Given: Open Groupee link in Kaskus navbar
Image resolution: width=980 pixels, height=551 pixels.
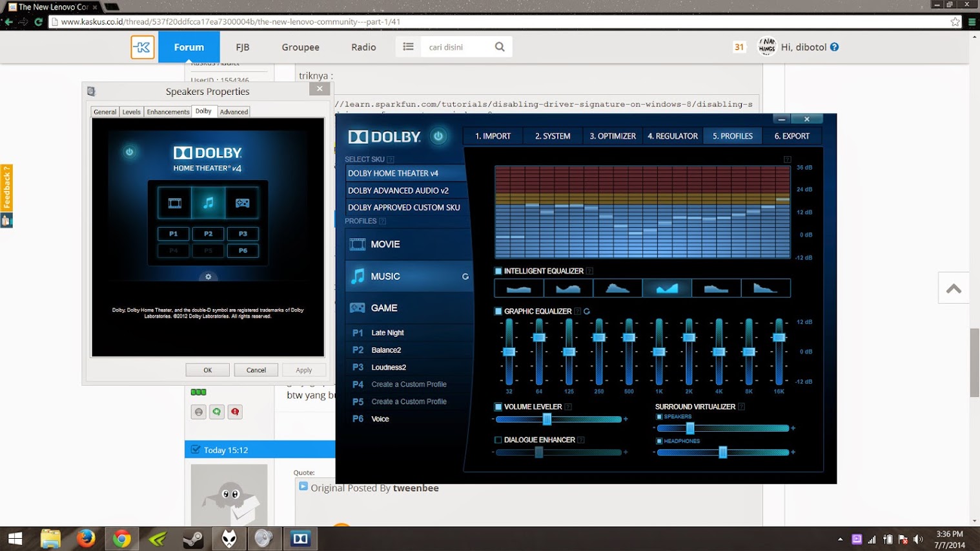Looking at the screenshot, I should (300, 47).
